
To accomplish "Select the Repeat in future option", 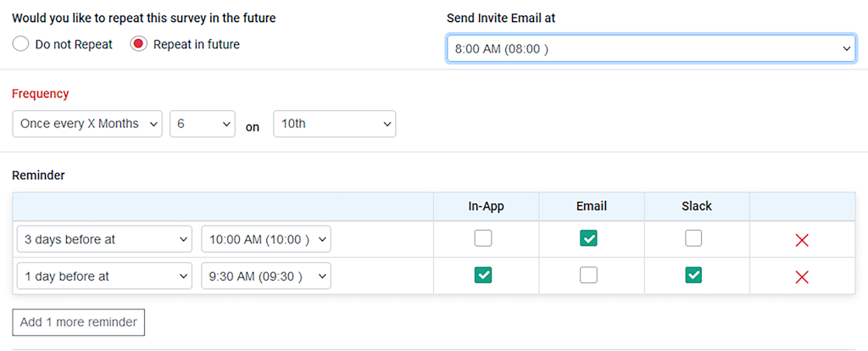I will click(138, 44).
